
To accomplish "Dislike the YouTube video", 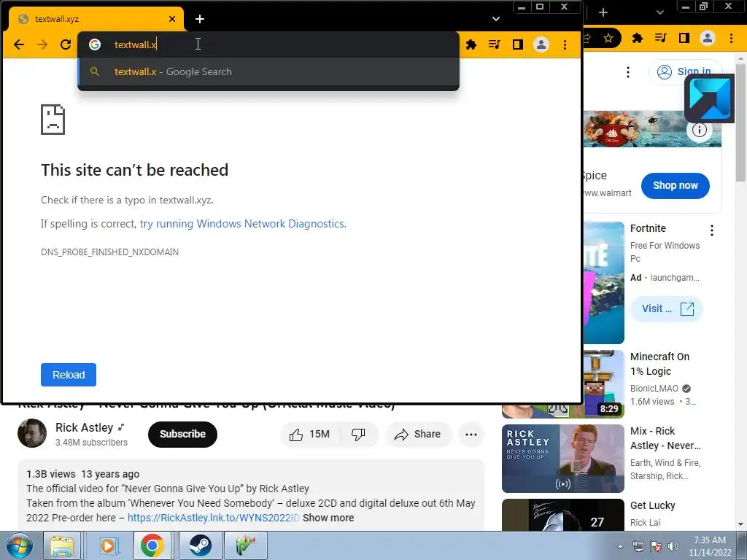I will coord(358,435).
